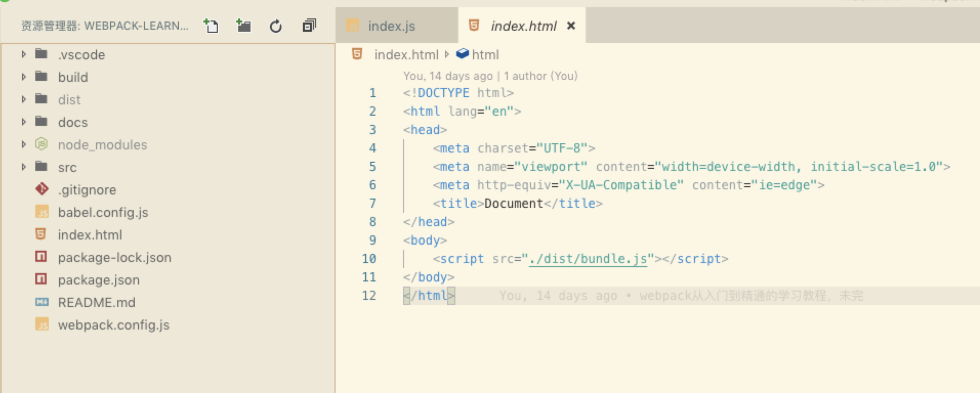Collapse all folders with the collapse icon
The height and width of the screenshot is (393, 980).
click(x=309, y=26)
